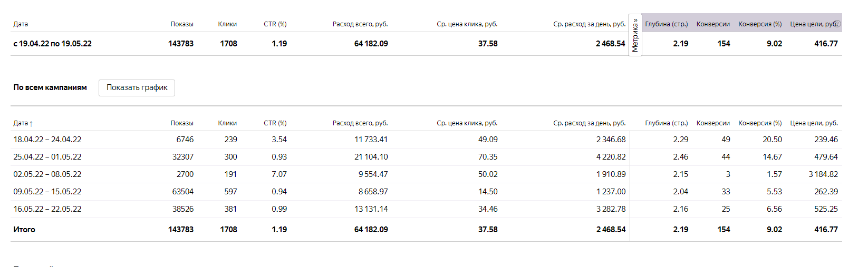This screenshot has width=868, height=267.
Task: Sort lower table by Клики column header
Action: [227, 123]
